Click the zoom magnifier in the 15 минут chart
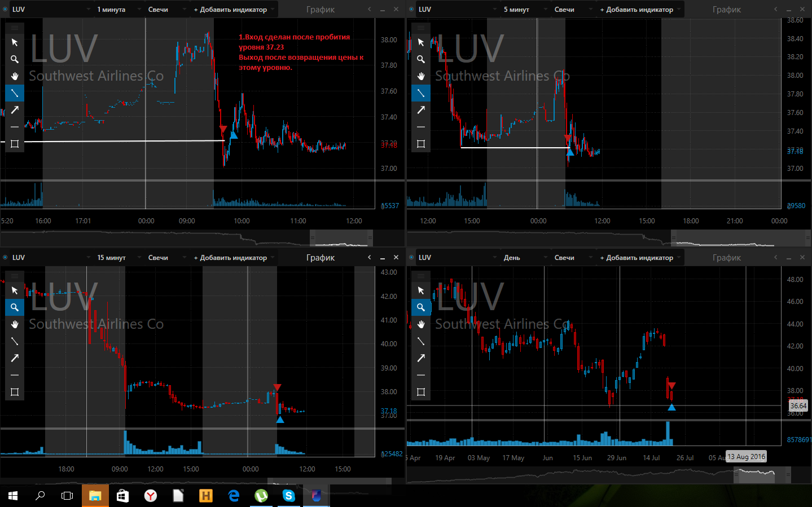The width and height of the screenshot is (812, 507). click(15, 307)
